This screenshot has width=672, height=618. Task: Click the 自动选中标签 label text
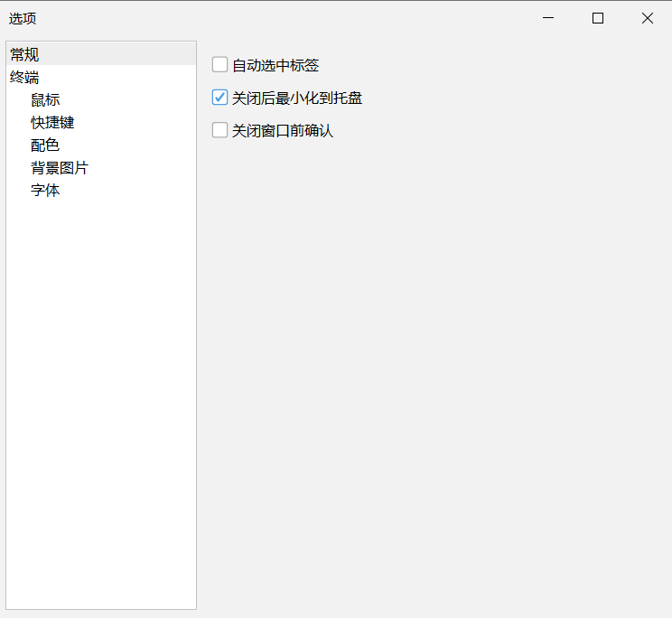(275, 65)
